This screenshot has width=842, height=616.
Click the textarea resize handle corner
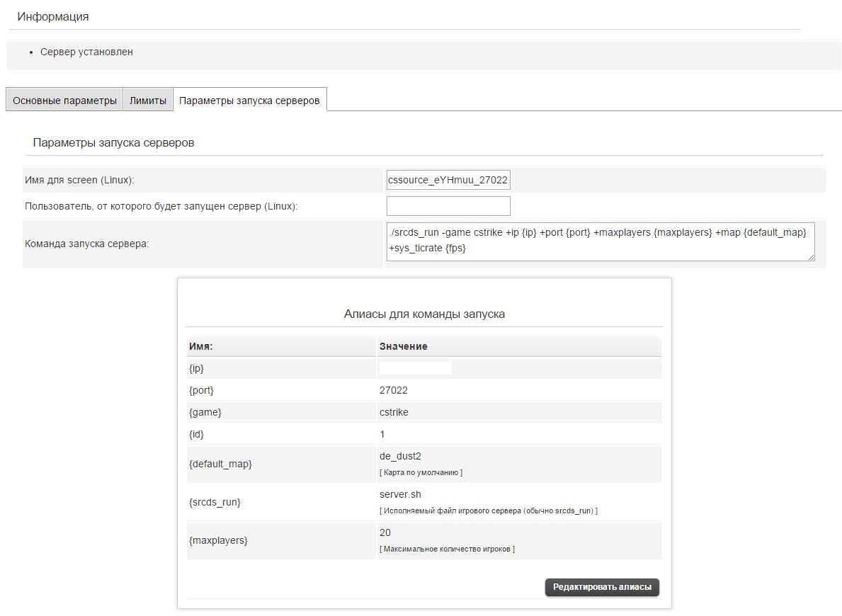(811, 257)
